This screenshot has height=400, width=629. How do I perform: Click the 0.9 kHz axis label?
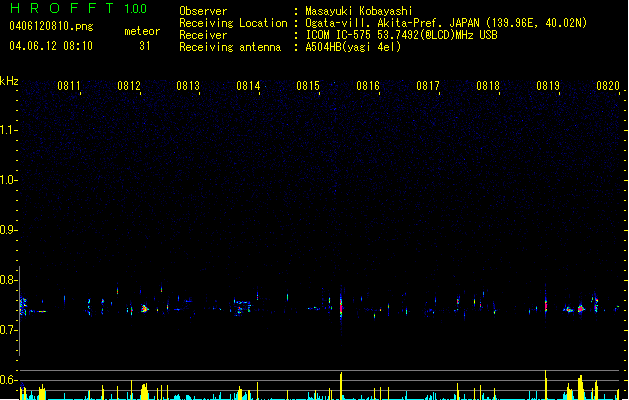(x=8, y=230)
